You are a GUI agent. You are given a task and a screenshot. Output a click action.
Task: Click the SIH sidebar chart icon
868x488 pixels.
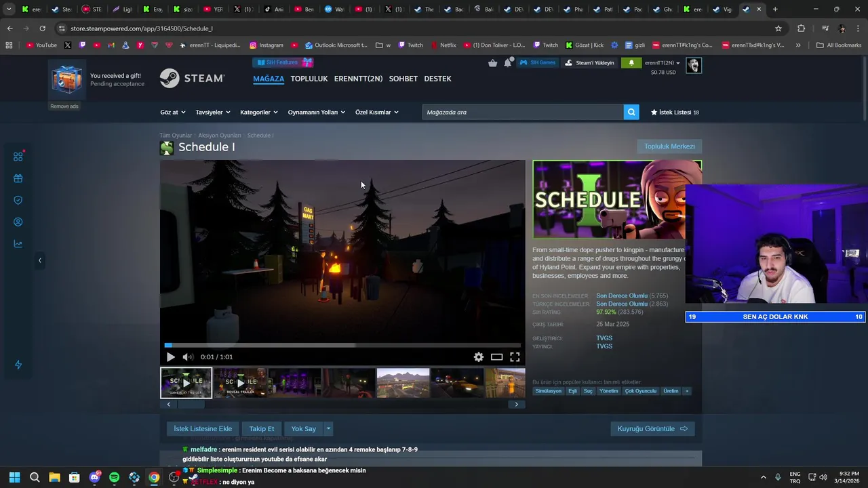[x=18, y=244]
